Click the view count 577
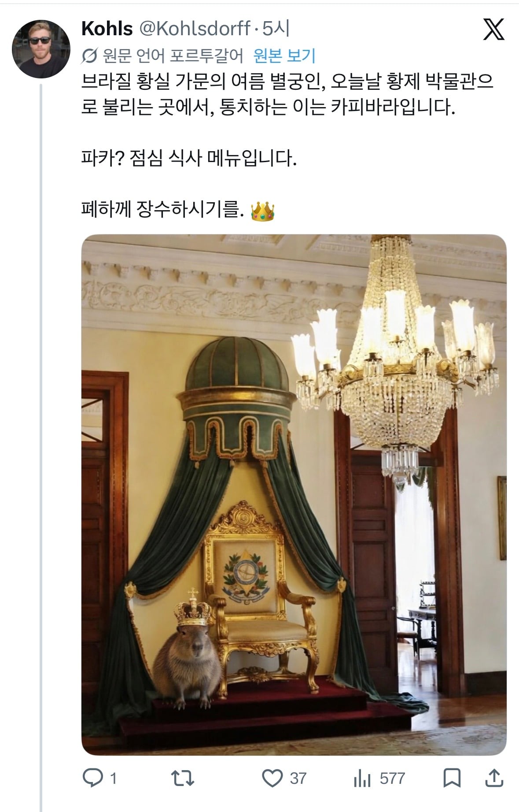The image size is (519, 812). tap(392, 779)
